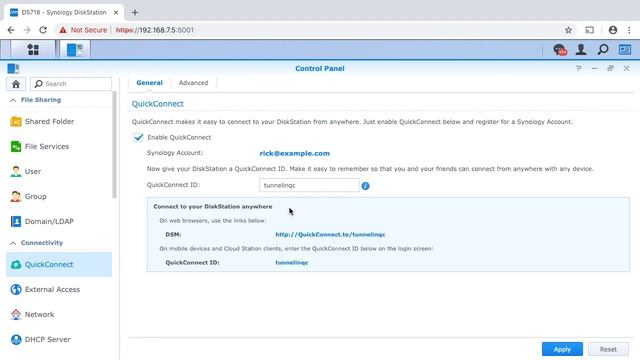The height and width of the screenshot is (360, 640).
Task: Click the Domain/LDAP icon
Action: click(x=16, y=221)
